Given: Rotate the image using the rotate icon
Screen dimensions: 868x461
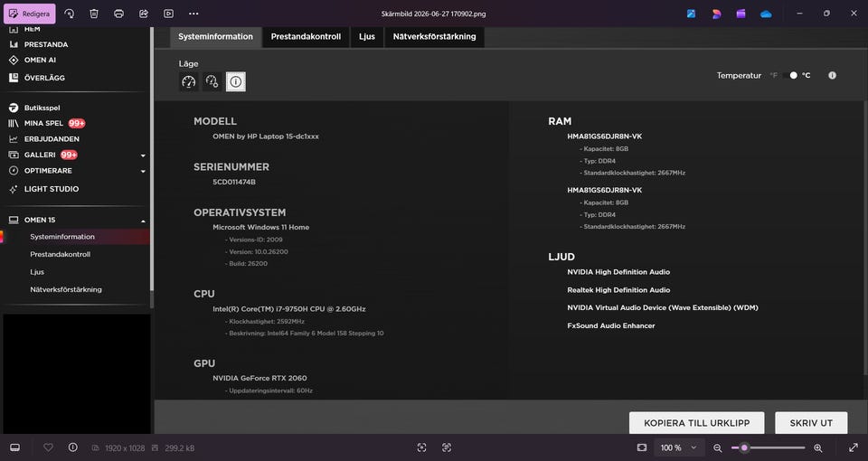Looking at the screenshot, I should pos(70,14).
